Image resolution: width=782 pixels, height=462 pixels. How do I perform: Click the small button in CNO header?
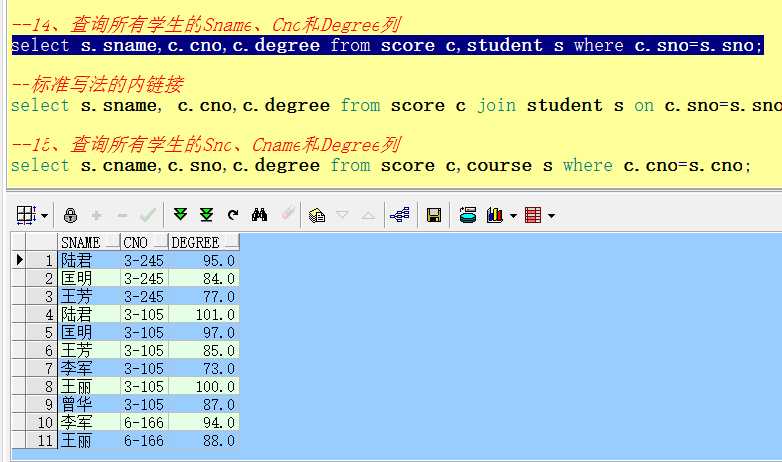pos(161,243)
